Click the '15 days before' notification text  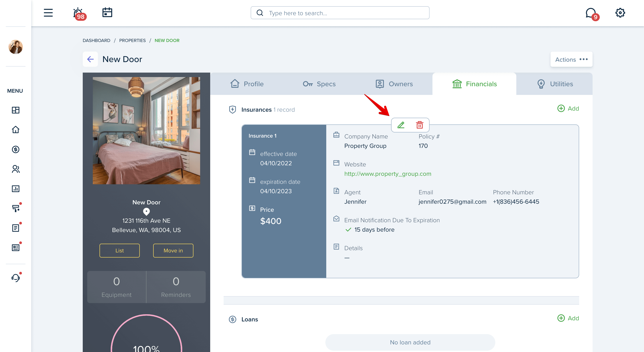click(x=374, y=230)
